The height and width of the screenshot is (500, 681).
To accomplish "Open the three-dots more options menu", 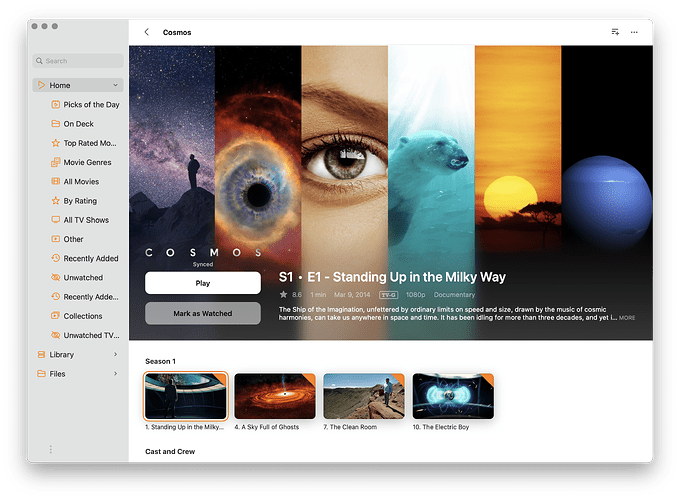I will pos(634,32).
